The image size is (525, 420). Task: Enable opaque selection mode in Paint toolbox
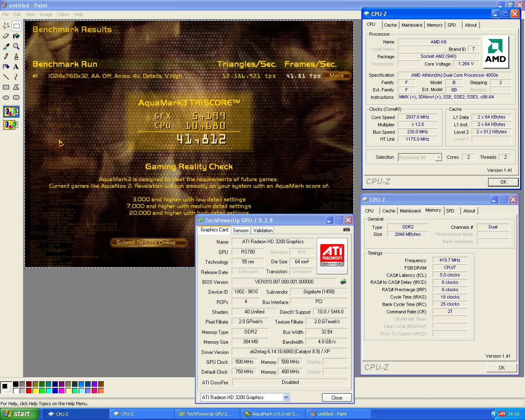click(11, 112)
